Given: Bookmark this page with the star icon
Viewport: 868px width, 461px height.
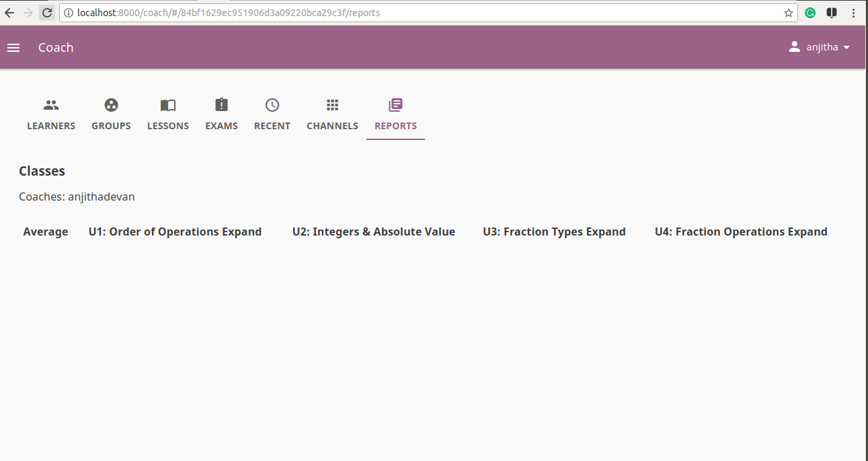Looking at the screenshot, I should [x=789, y=13].
